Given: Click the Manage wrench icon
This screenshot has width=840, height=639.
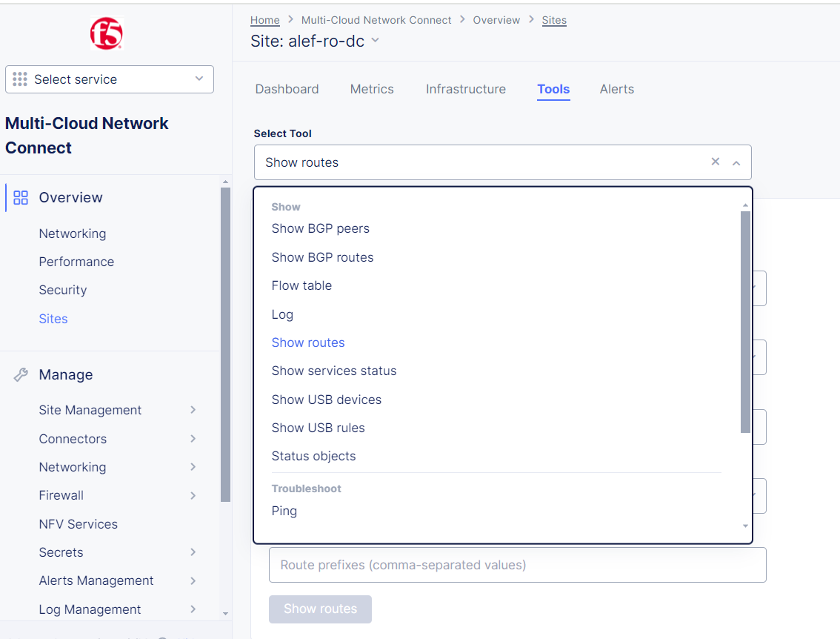Looking at the screenshot, I should (x=20, y=374).
